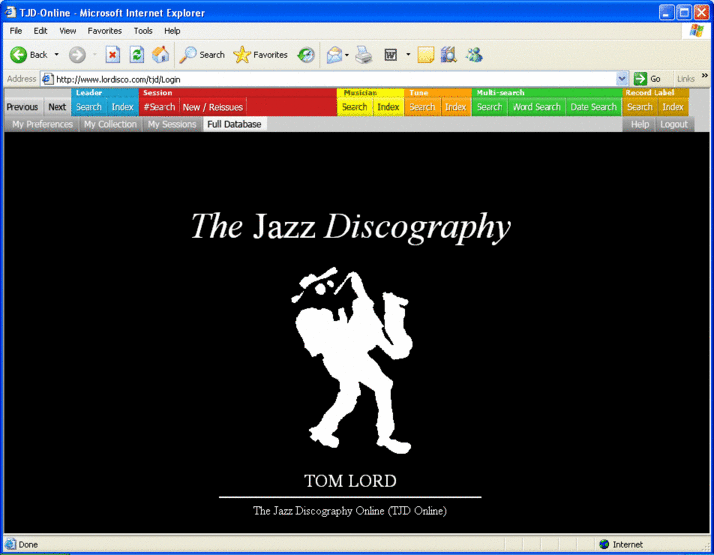This screenshot has height=555, width=714.
Task: Open the Edit menu
Action: 40,31
